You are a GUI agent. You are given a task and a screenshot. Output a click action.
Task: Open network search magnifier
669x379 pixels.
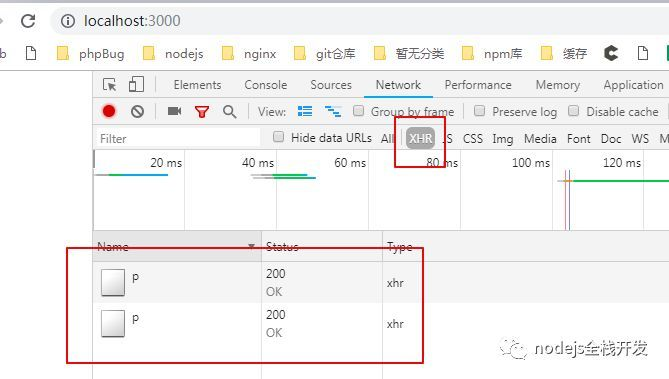230,112
